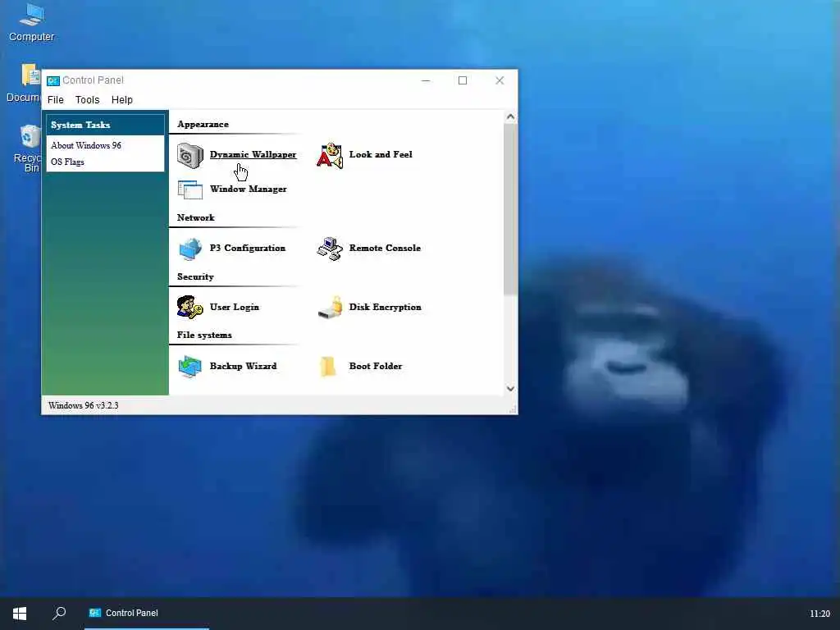This screenshot has height=630, width=840.
Task: Click the Control Panel title bar icon
Action: [52, 81]
